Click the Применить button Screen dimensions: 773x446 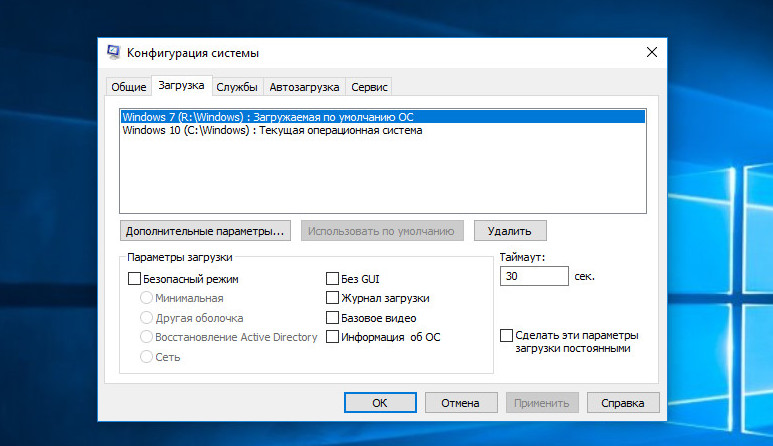coord(542,403)
